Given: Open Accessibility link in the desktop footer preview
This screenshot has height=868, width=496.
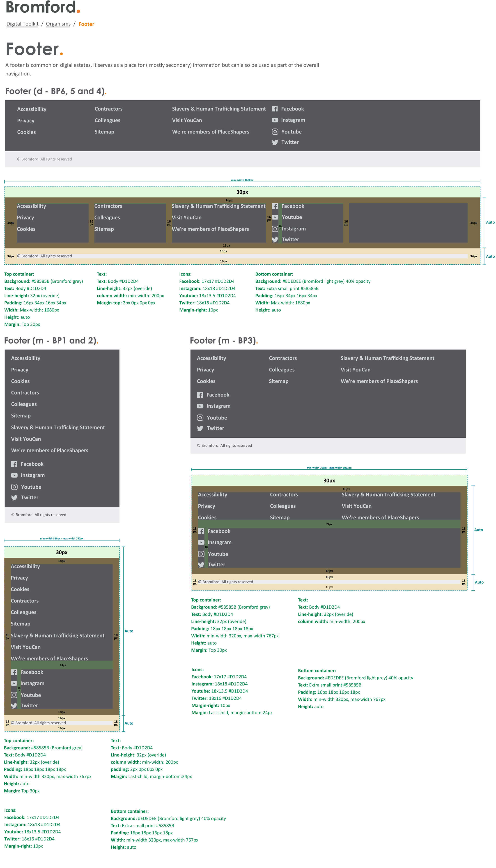Looking at the screenshot, I should 32,109.
